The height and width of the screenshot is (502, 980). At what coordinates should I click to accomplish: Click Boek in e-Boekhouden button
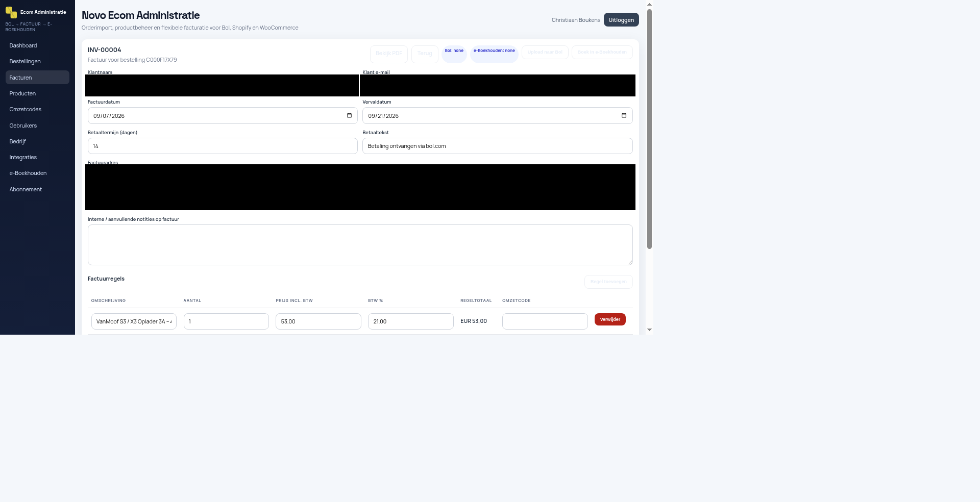(602, 52)
